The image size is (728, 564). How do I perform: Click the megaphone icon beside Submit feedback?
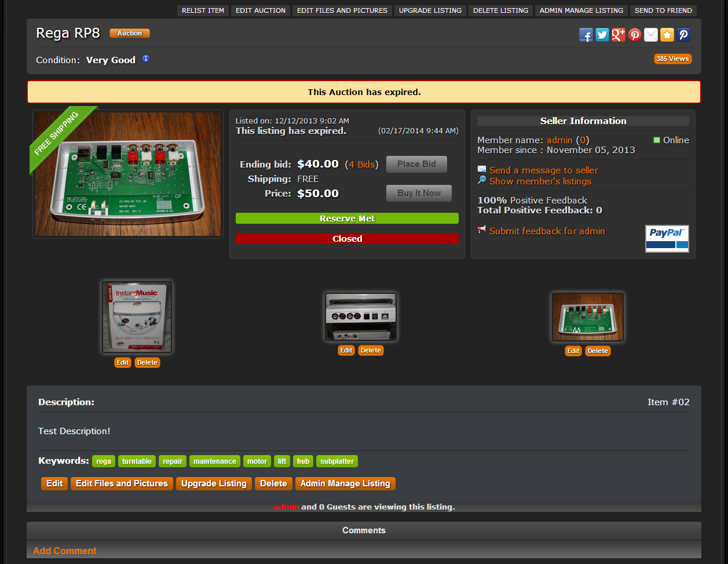[482, 230]
